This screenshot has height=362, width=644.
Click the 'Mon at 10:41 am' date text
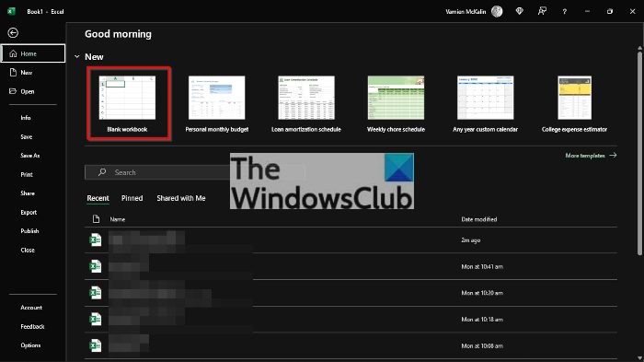pos(482,266)
